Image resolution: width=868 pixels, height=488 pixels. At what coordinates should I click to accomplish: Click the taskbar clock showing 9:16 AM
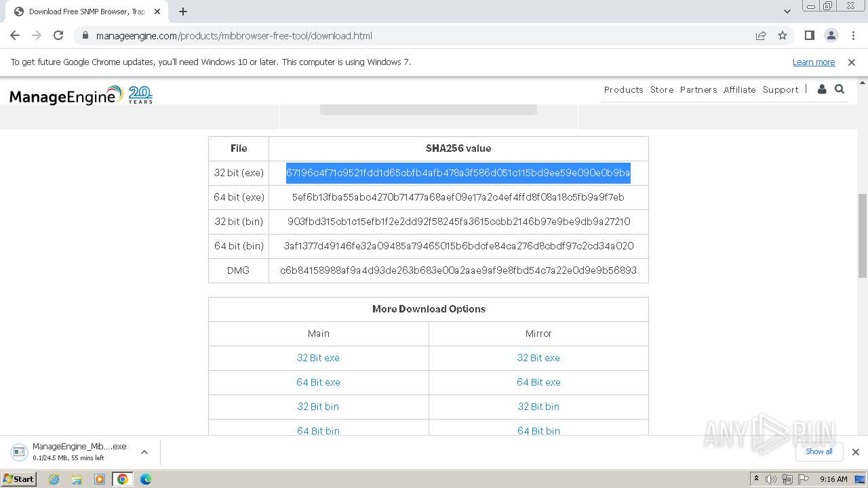833,479
